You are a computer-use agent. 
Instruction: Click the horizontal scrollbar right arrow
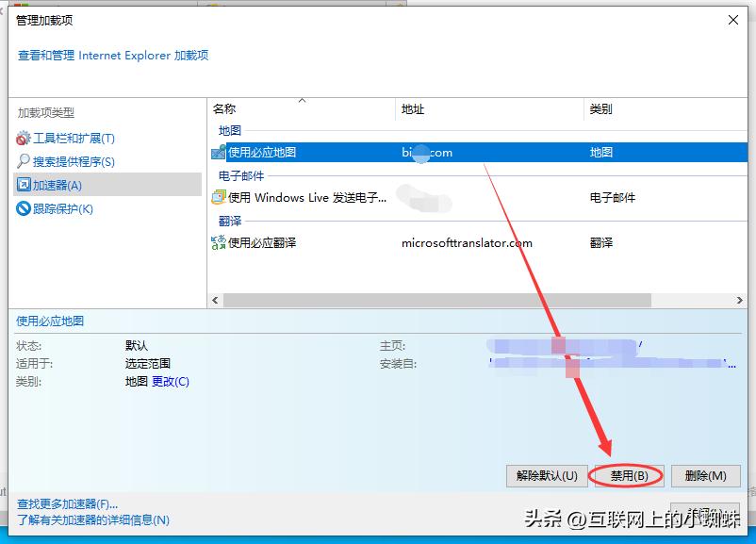point(739,300)
